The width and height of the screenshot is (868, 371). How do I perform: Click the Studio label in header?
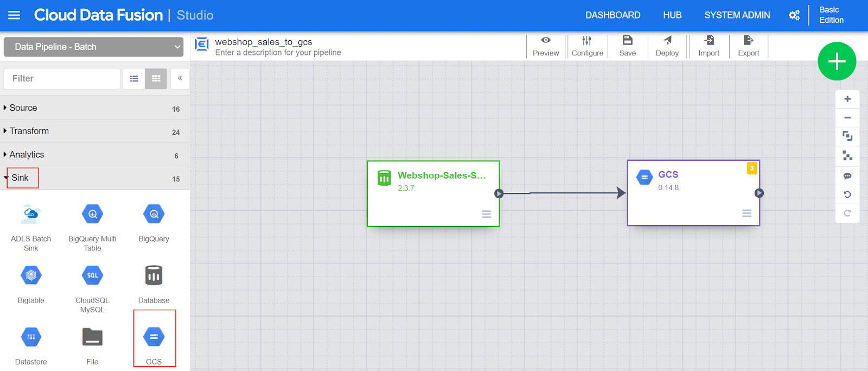point(195,15)
